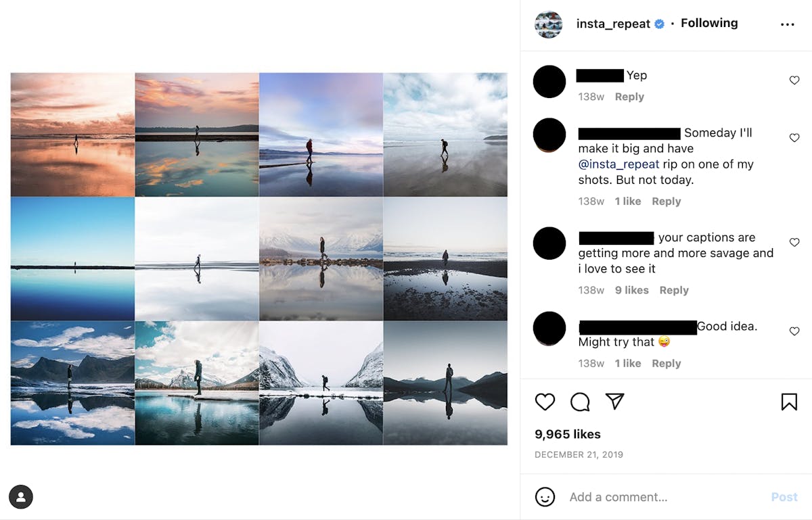Open the @insta_repeat mention link

click(618, 164)
